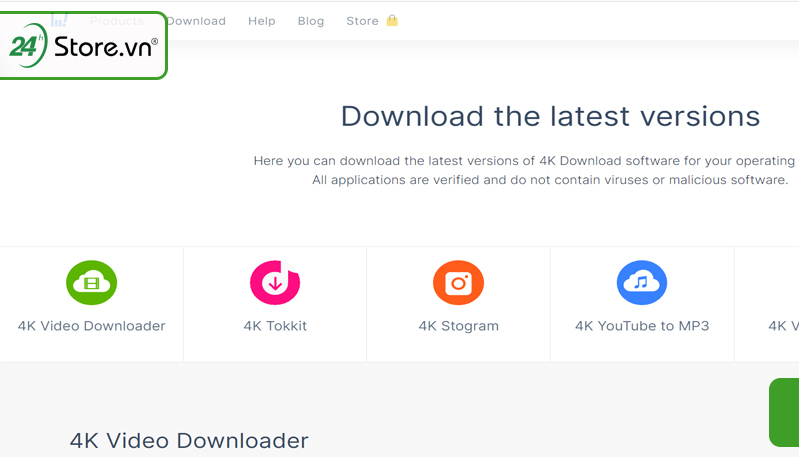Click the green button at right edge
The width and height of the screenshot is (799, 457).
click(784, 412)
